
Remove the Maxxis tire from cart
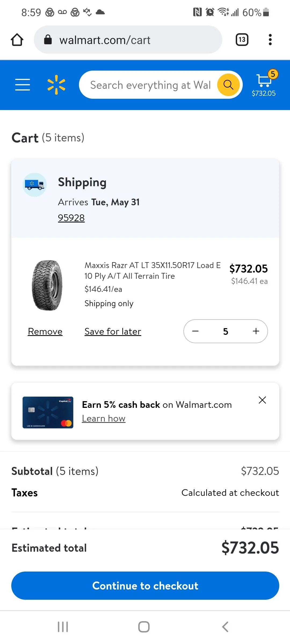(45, 331)
